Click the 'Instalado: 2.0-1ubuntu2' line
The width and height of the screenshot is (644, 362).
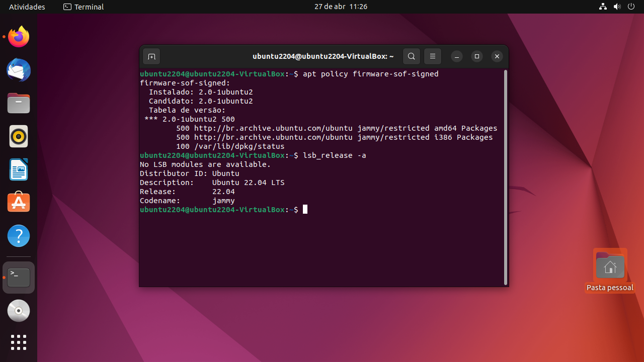[x=201, y=92]
